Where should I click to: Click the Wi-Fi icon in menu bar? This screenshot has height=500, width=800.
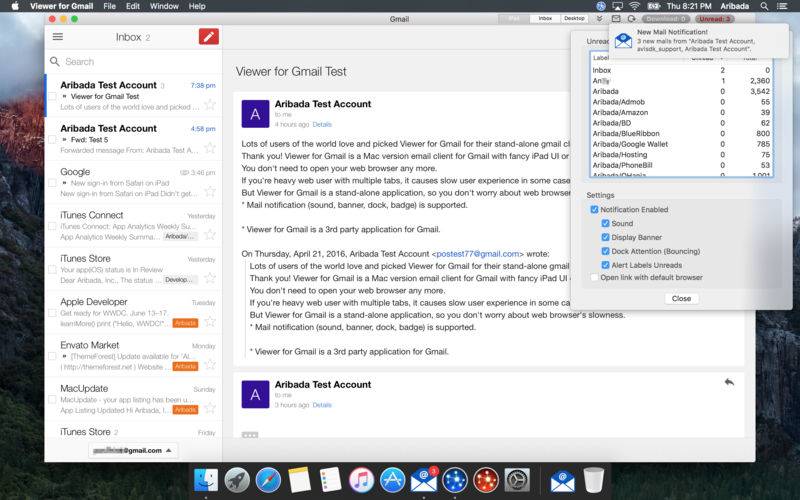point(634,6)
